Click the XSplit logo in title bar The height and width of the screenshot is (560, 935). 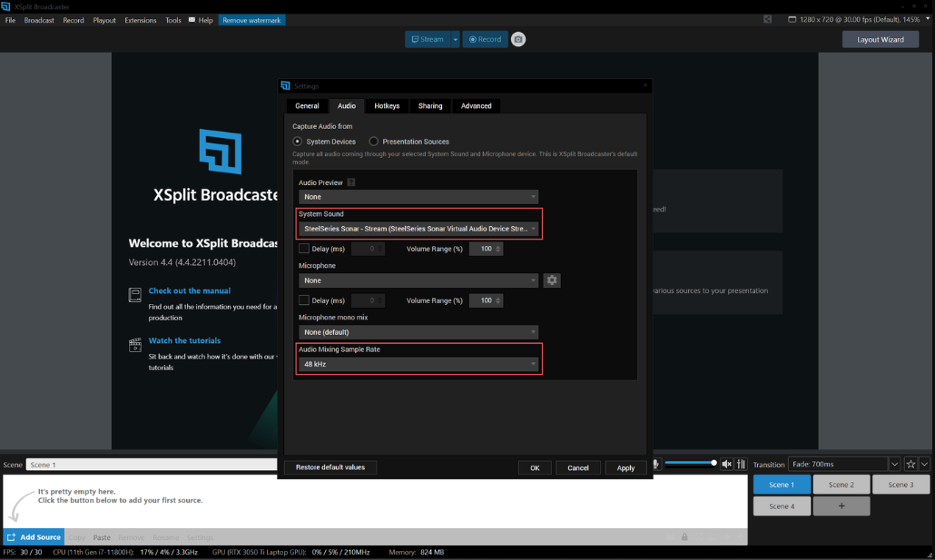pyautogui.click(x=6, y=6)
